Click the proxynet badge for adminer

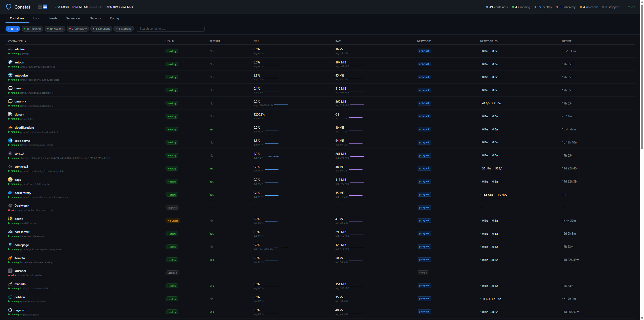coord(424,51)
